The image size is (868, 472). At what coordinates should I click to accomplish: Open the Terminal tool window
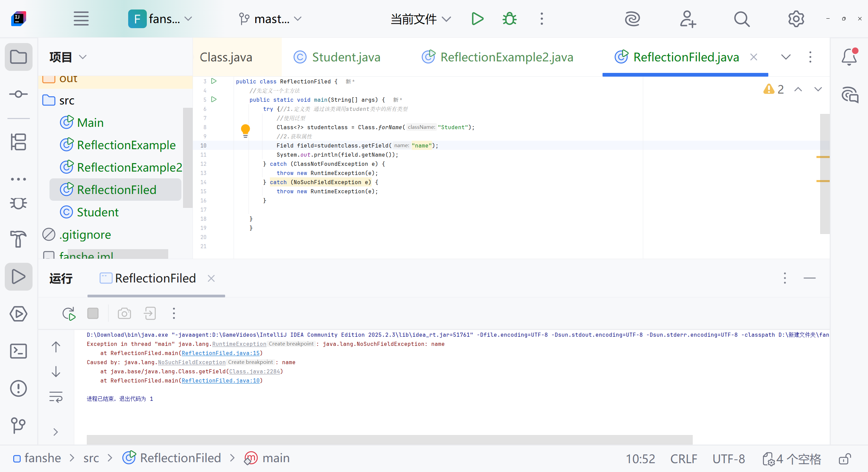[x=18, y=351]
